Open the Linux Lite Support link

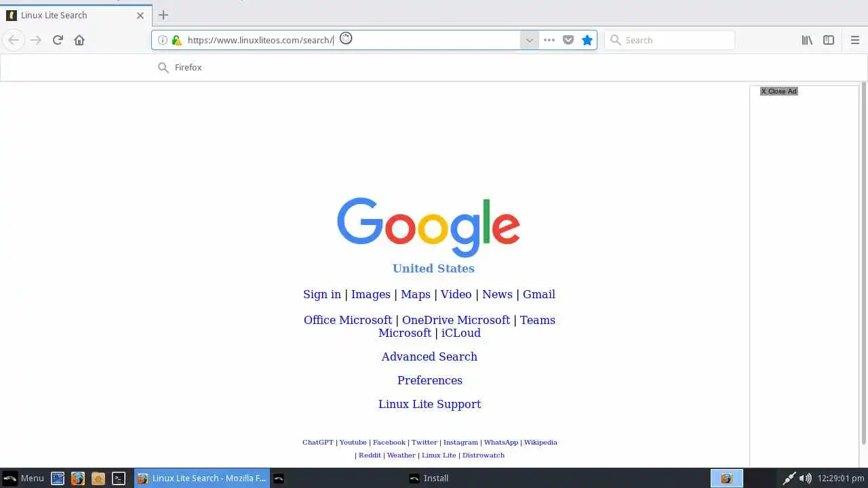click(430, 404)
